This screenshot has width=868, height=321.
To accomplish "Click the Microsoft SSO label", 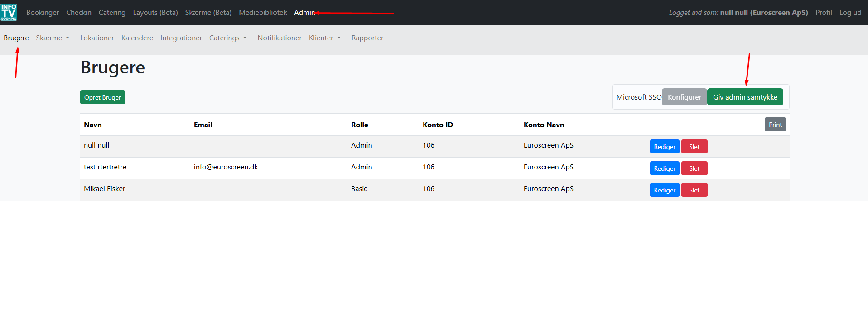I will (639, 97).
